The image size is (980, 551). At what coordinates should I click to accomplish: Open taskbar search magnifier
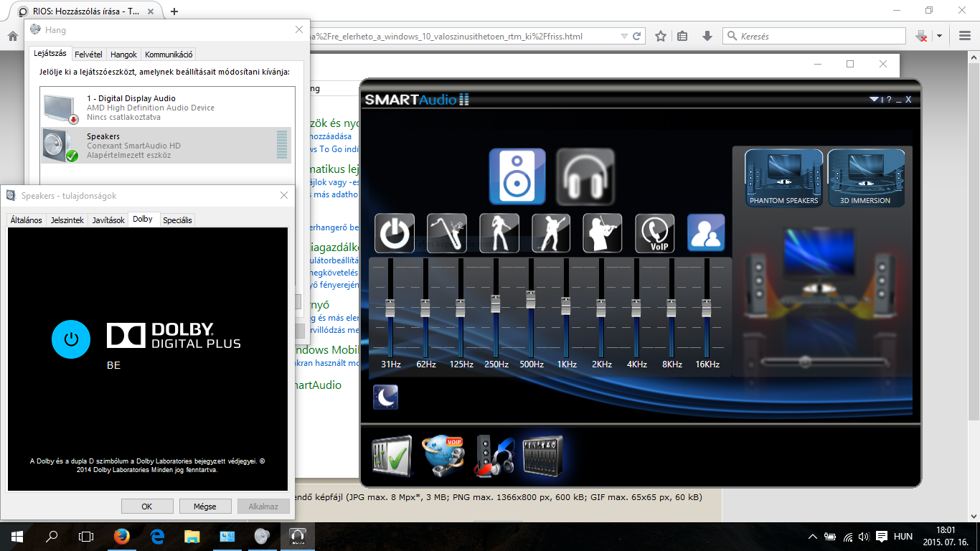52,537
